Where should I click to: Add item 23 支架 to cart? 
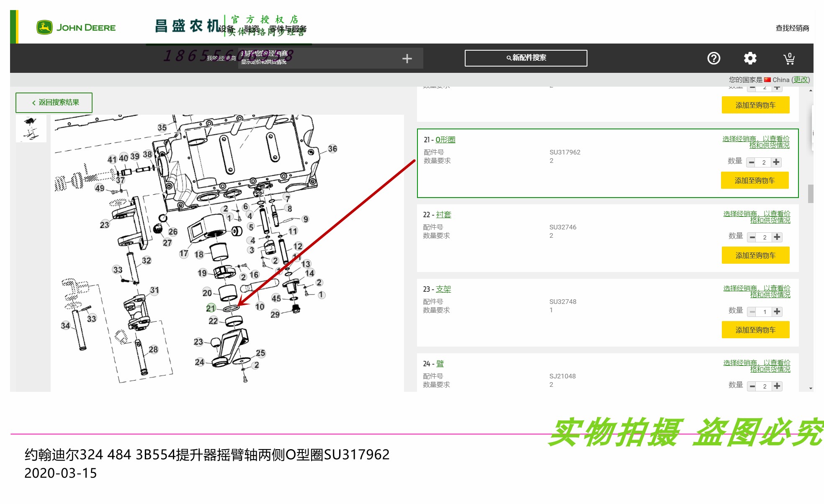pyautogui.click(x=755, y=330)
